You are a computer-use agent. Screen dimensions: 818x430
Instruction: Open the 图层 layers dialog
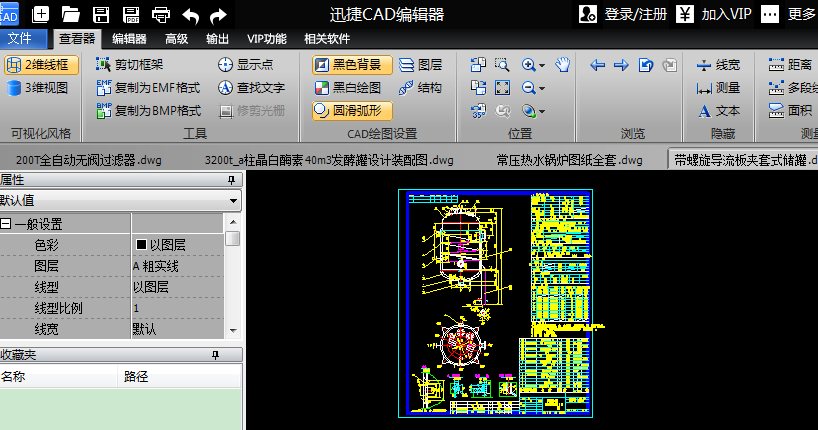coord(420,65)
